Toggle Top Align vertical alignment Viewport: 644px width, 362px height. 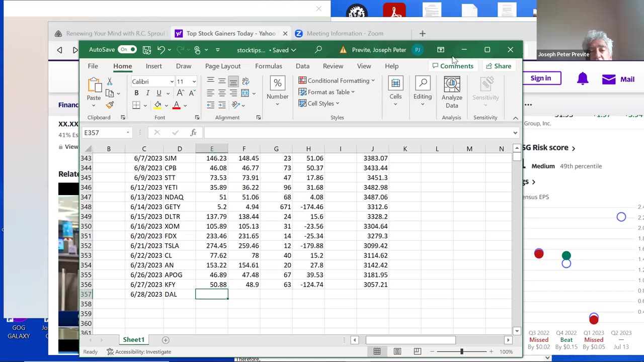point(210,81)
